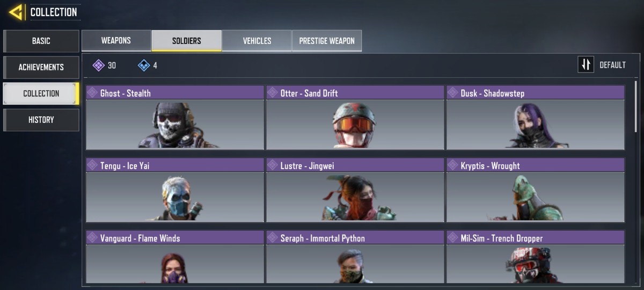Click rarity diamond icon beside Otter - Sand Drift
This screenshot has width=644, height=290.
pos(273,93)
